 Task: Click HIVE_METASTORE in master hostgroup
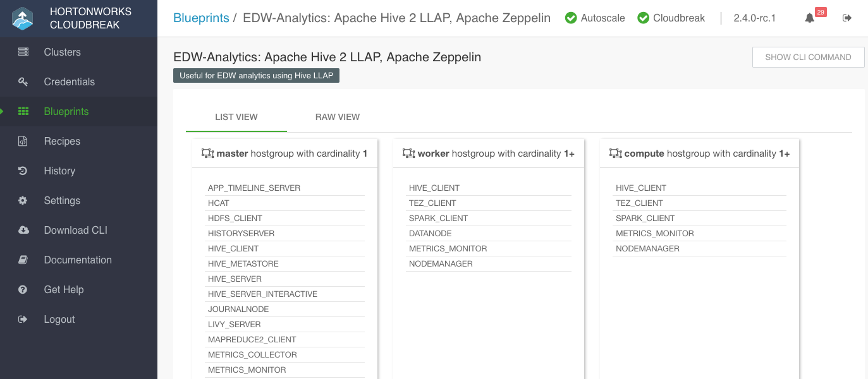[243, 263]
